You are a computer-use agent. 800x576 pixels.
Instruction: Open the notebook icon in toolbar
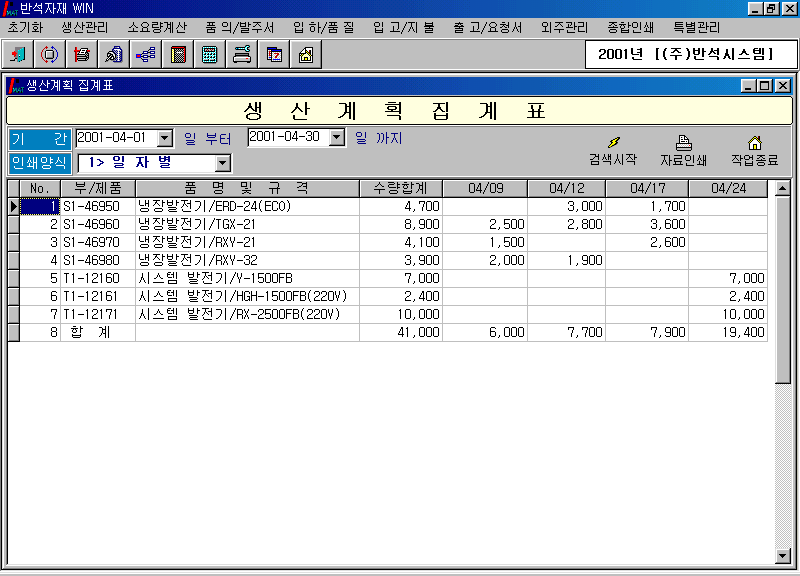tap(178, 55)
